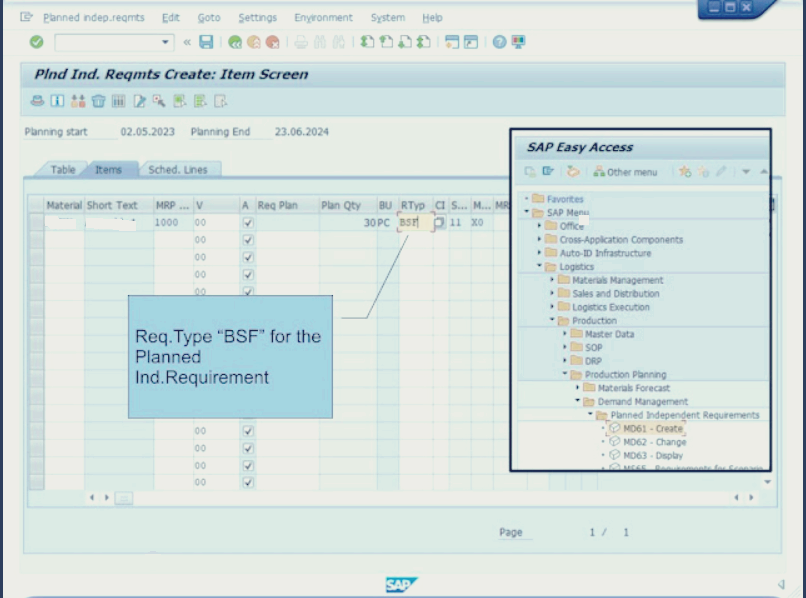Click the Material column header
The image size is (806, 598).
pyautogui.click(x=64, y=205)
